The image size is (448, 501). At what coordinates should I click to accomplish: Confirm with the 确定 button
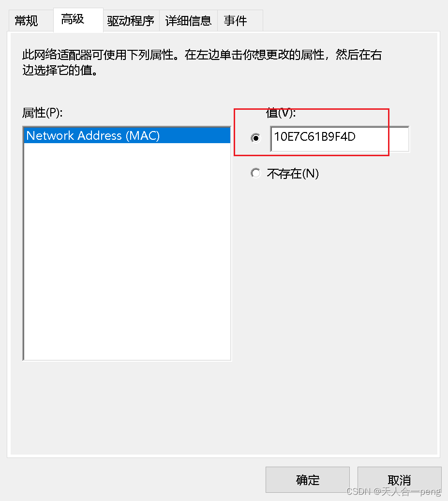tap(307, 480)
